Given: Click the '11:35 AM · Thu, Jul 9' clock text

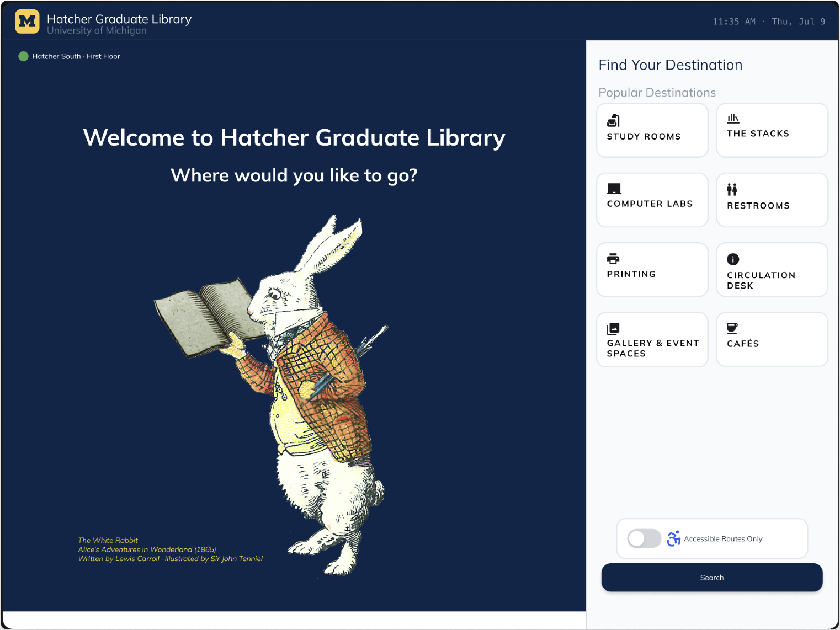Looking at the screenshot, I should click(769, 22).
